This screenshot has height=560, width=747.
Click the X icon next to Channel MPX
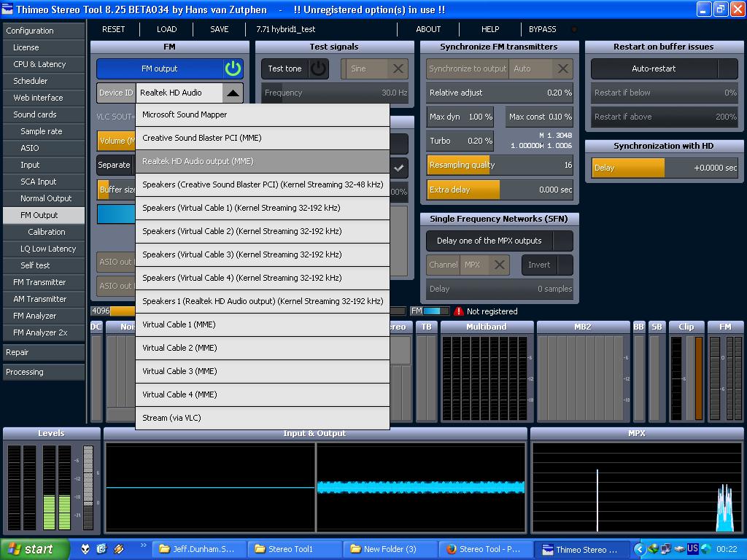[x=499, y=265]
